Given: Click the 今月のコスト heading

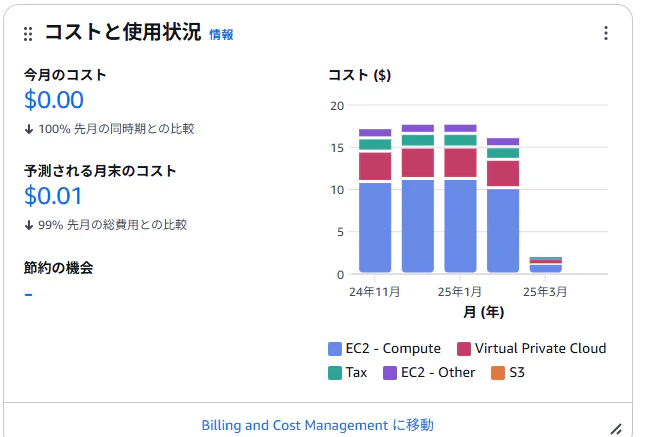Looking at the screenshot, I should [65, 75].
